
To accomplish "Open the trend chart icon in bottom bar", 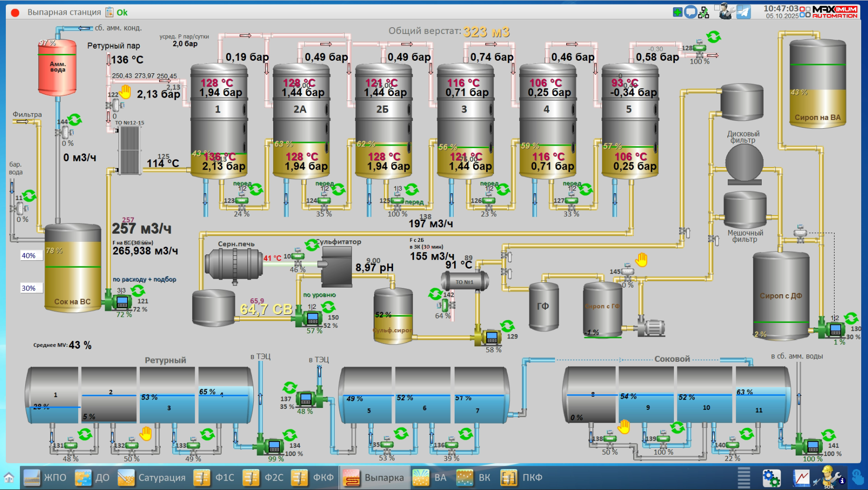I will pos(801,478).
